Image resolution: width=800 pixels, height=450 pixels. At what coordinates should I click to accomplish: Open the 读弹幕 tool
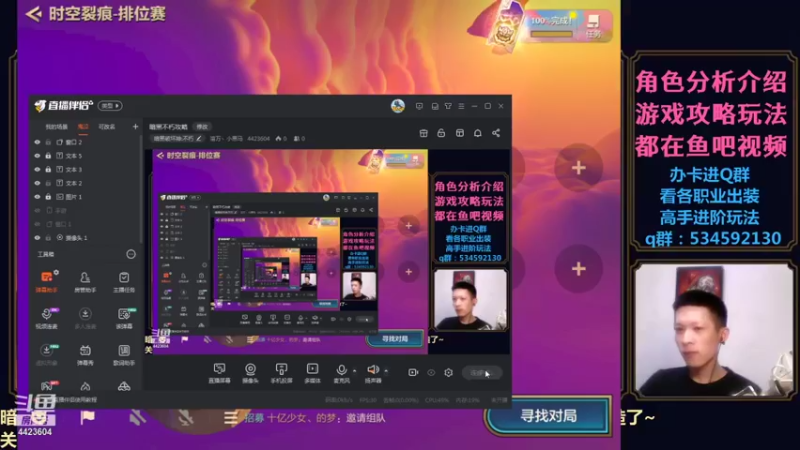point(124,318)
